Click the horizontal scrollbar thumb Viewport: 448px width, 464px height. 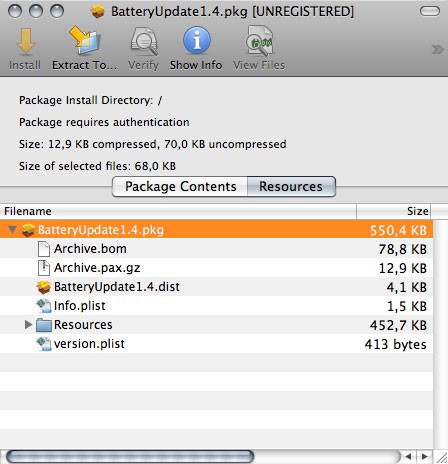(130, 456)
